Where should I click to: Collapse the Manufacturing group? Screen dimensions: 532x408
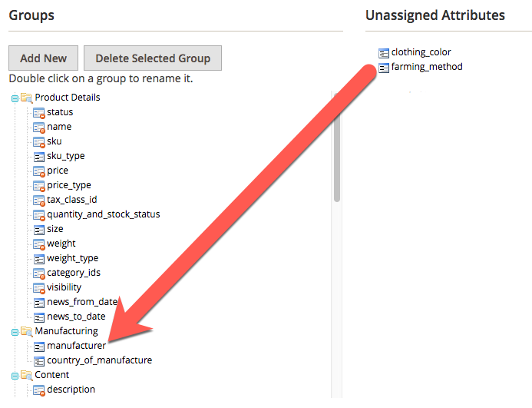point(15,331)
